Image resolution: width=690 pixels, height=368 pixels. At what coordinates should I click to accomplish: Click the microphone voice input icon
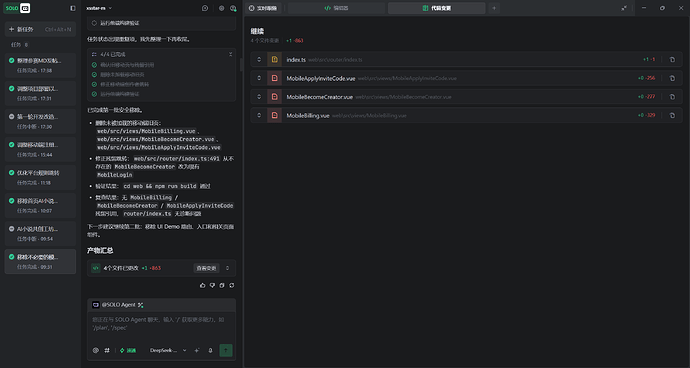210,350
